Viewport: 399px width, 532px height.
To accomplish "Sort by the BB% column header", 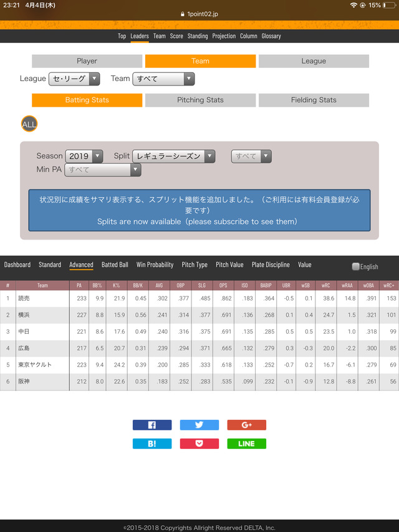I will pos(97,286).
